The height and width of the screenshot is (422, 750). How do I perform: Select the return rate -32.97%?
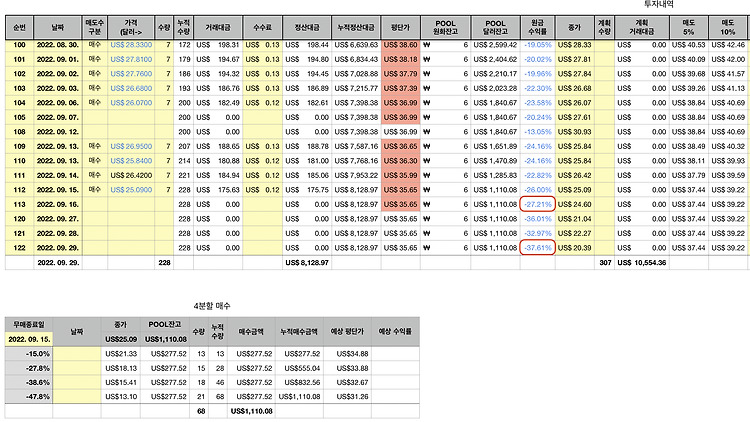(x=538, y=233)
